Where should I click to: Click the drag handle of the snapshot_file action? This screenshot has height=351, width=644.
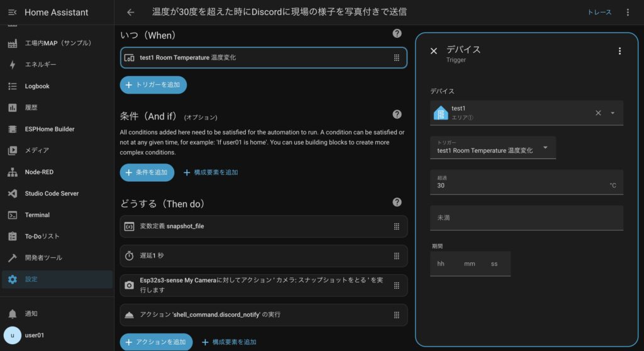[x=396, y=226]
